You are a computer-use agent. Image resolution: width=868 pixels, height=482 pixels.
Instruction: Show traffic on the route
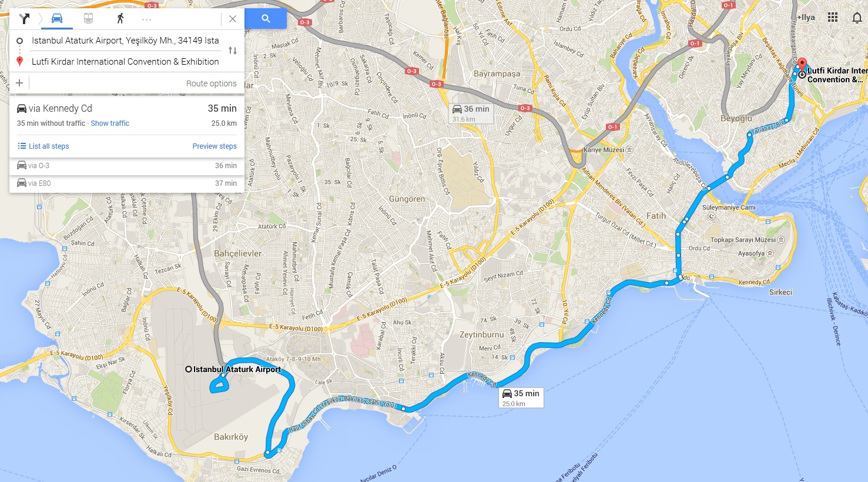pyautogui.click(x=110, y=123)
